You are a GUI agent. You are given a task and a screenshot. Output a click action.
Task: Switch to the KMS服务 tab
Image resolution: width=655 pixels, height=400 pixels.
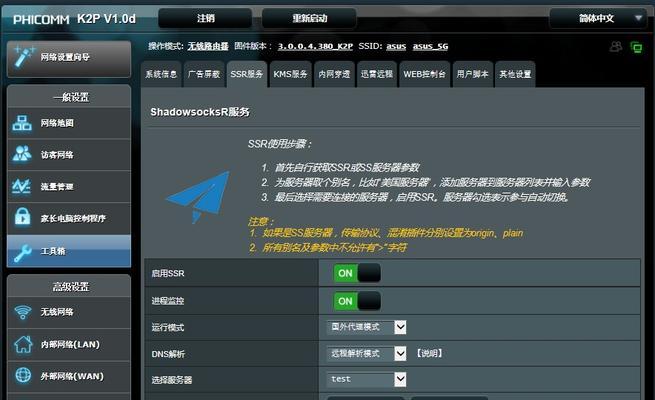point(291,74)
